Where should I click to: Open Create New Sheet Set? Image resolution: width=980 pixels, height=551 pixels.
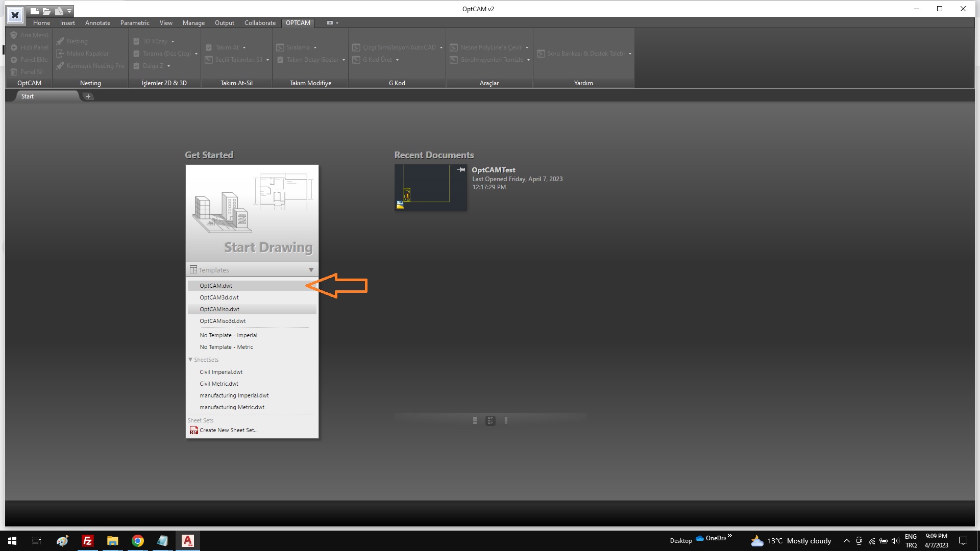pyautogui.click(x=228, y=430)
